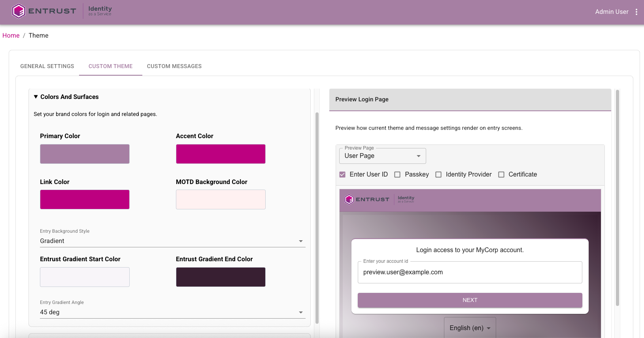Open Entrust Gradient Start Color swatch
Viewport: 644px width, 338px height.
[85, 277]
